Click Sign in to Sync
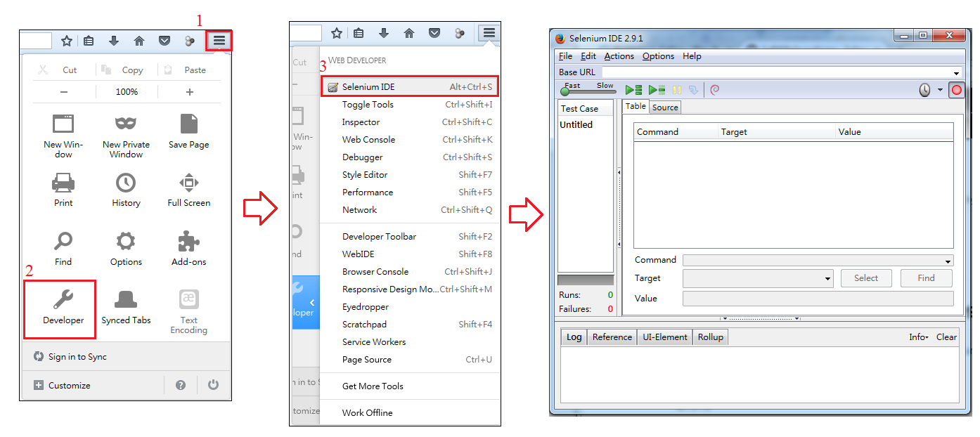980x437 pixels. (70, 357)
